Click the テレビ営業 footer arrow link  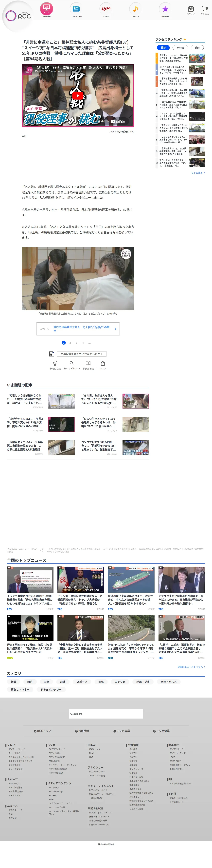pyautogui.click(x=122, y=731)
